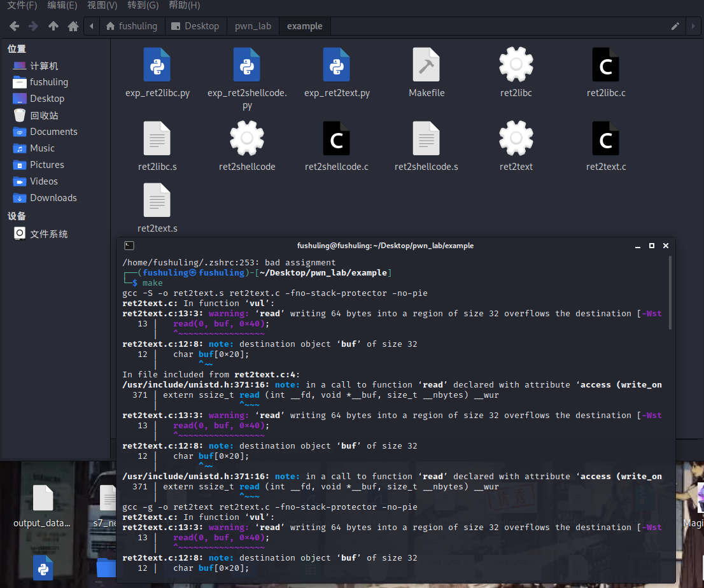Viewport: 704px width, 588px height.
Task: Click the pwn_lab path breadcrumb
Action: click(253, 26)
